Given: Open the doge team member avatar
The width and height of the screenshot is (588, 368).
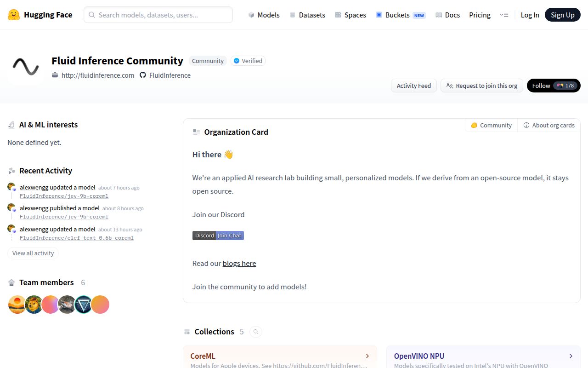Looking at the screenshot, I should pyautogui.click(x=34, y=305).
